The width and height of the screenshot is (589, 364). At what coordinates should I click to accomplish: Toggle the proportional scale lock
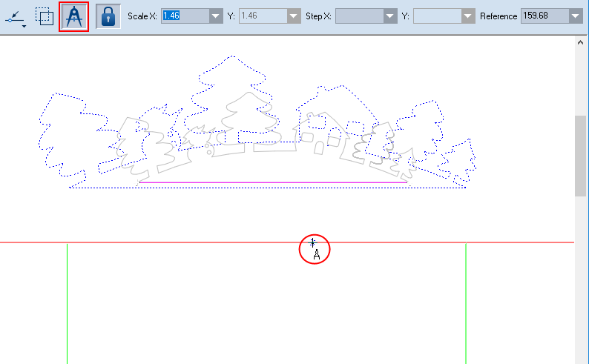108,16
